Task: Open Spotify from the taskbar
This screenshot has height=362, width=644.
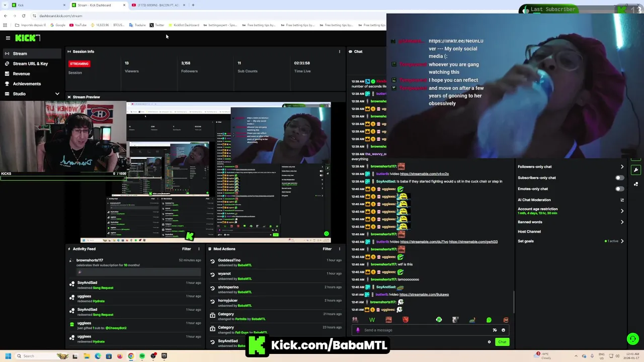Action: (142, 356)
